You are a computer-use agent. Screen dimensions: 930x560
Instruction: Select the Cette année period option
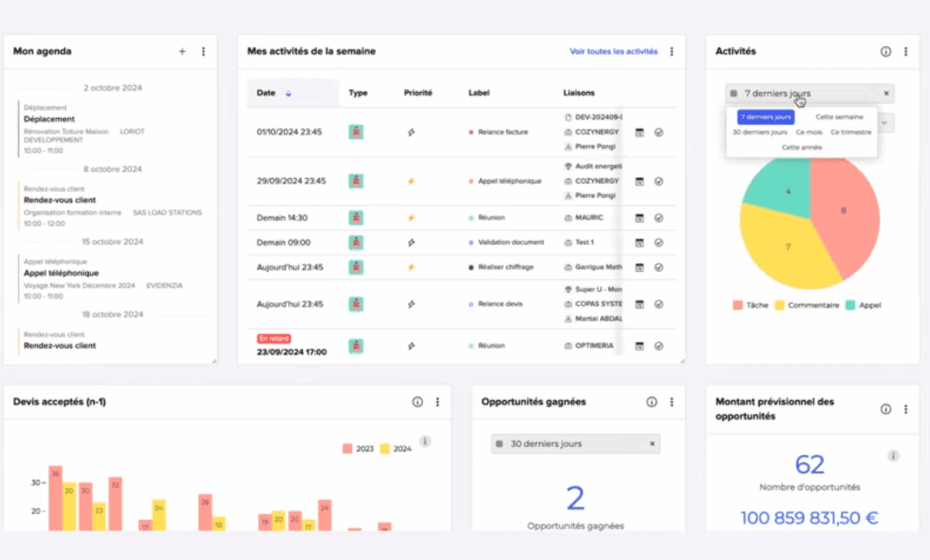(x=801, y=148)
